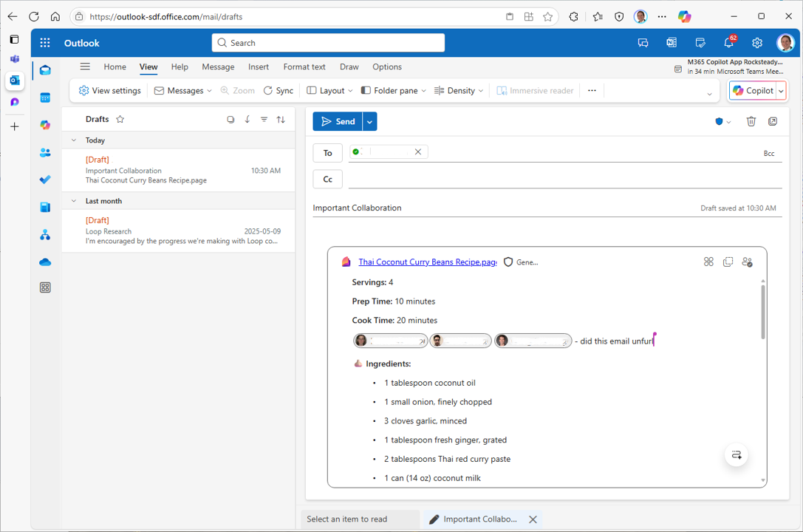Switch to the Insert ribbon tab
803x532 pixels.
click(x=259, y=66)
